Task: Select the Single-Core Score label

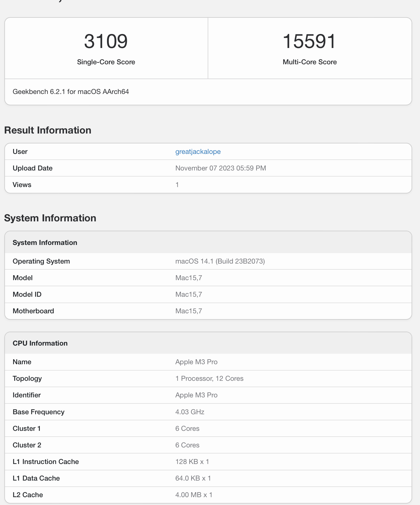Action: click(x=106, y=62)
